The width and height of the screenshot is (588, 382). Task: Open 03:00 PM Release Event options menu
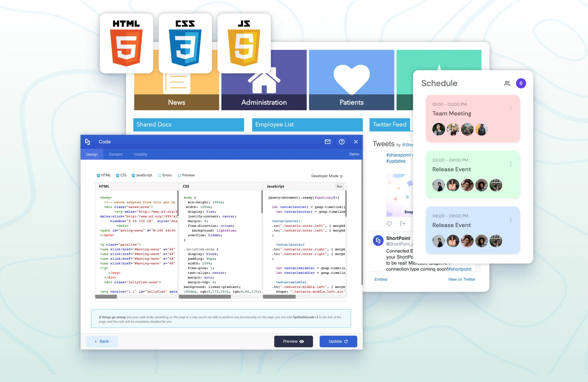[511, 164]
